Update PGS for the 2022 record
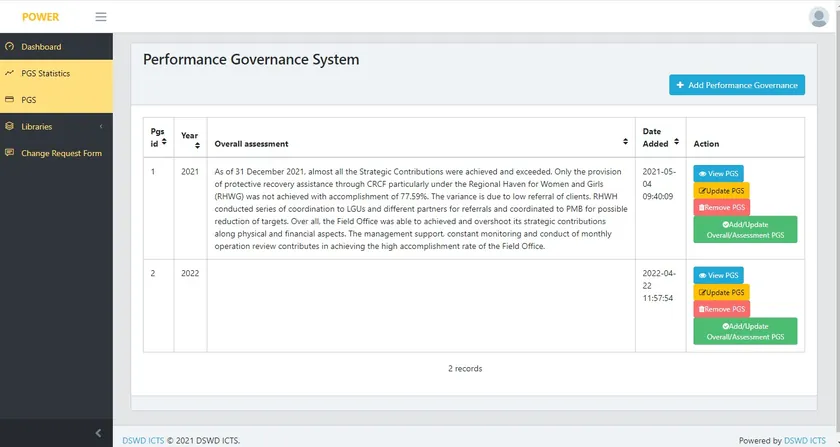Image resolution: width=840 pixels, height=447 pixels. [721, 292]
